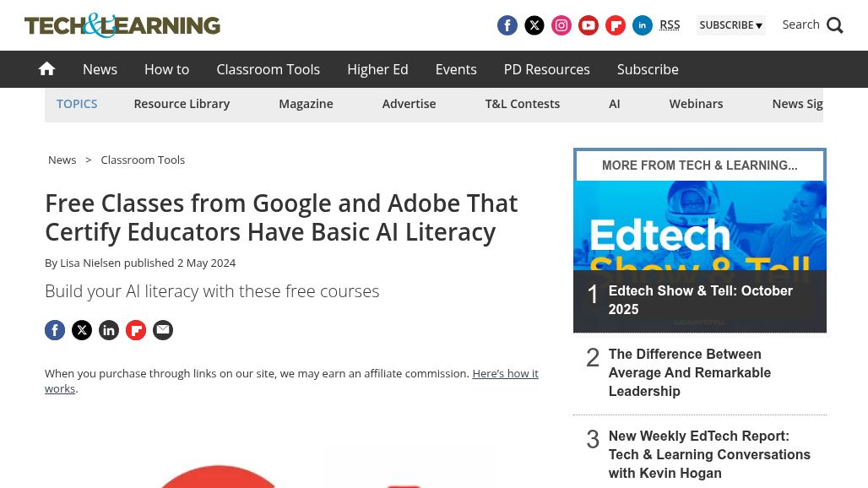Open the header LinkedIn icon
The width and height of the screenshot is (868, 488).
[x=643, y=25]
